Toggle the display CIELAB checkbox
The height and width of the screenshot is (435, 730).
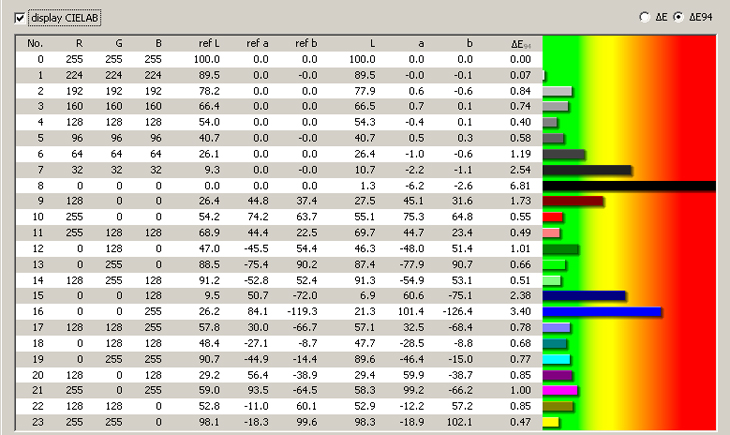(21, 18)
